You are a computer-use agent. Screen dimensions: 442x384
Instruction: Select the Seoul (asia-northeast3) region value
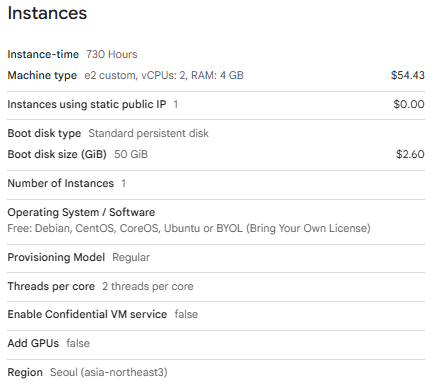point(109,372)
